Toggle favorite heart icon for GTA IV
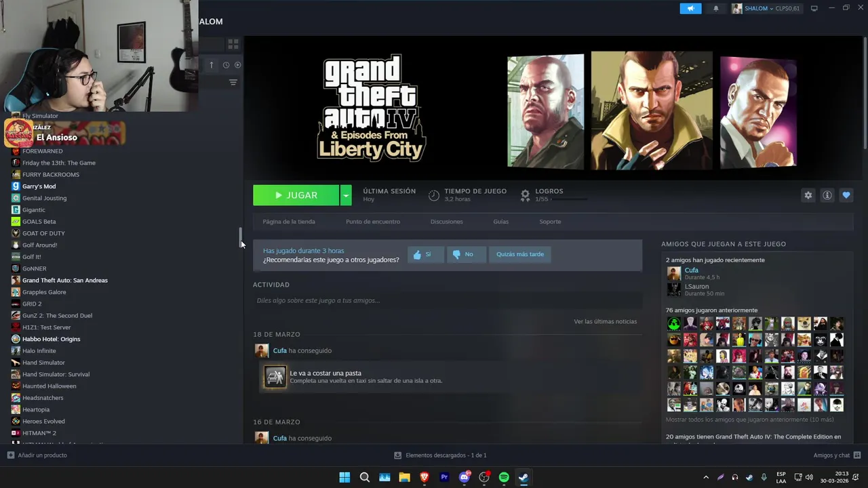868x488 pixels. (x=846, y=195)
